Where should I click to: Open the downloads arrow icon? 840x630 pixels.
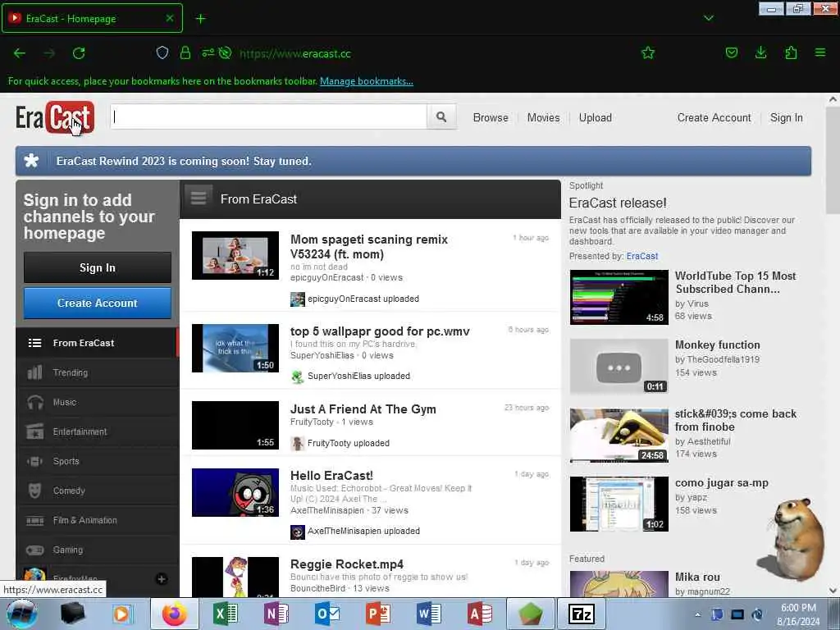click(760, 52)
